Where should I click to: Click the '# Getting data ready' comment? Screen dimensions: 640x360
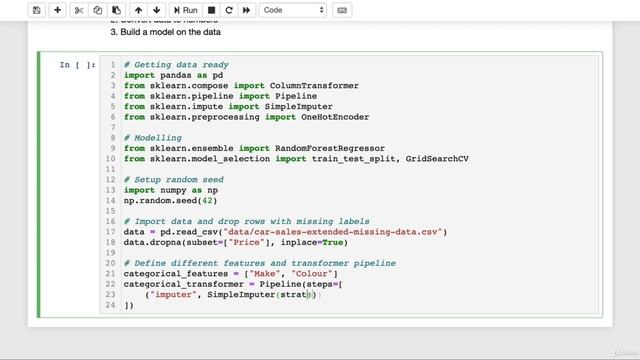176,65
